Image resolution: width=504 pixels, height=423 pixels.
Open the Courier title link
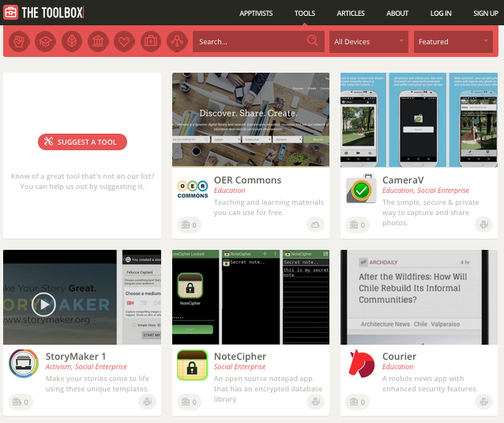click(x=399, y=357)
